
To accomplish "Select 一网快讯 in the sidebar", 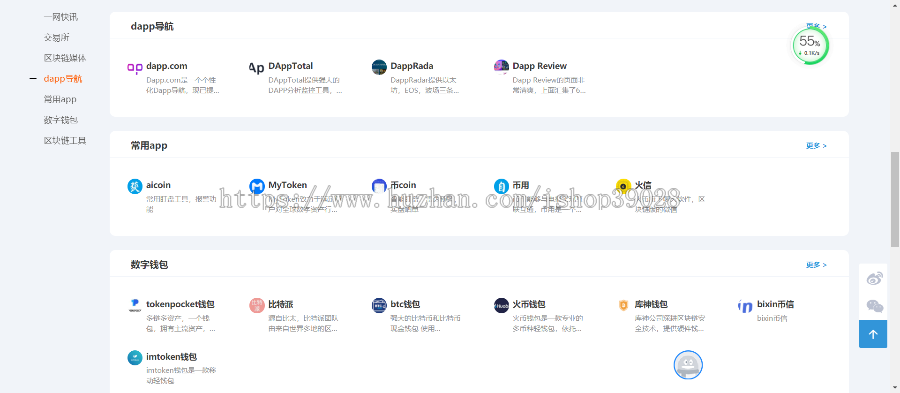I will pyautogui.click(x=61, y=17).
